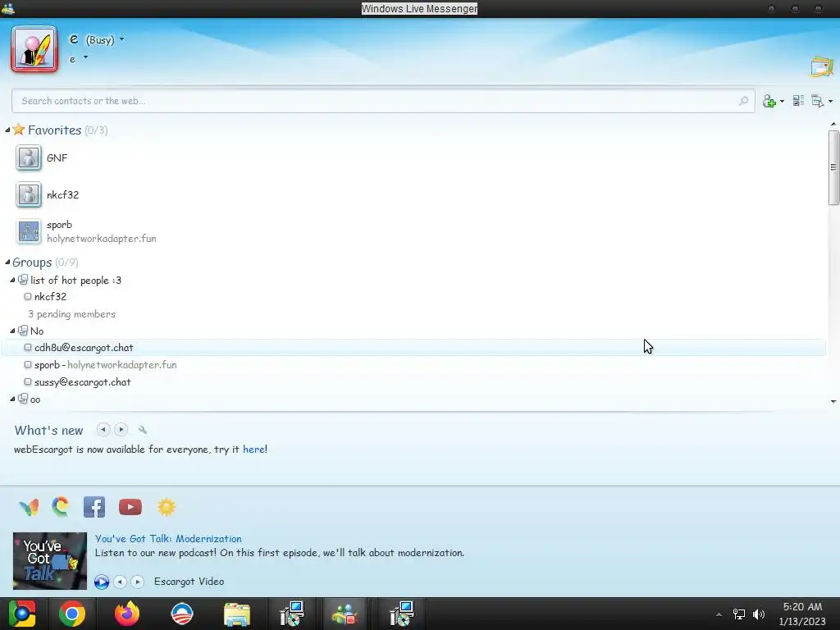Show hidden tray icons arrow
This screenshot has height=630, width=840.
[719, 614]
